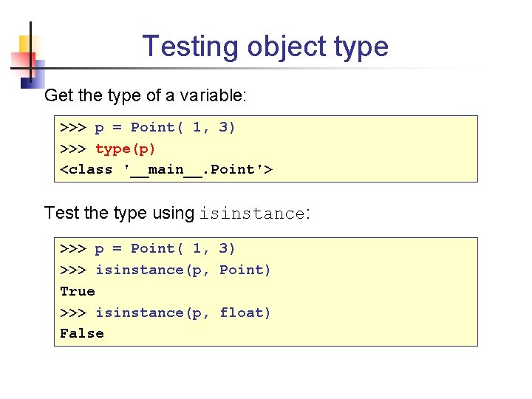This screenshot has width=532, height=399.
Task: Click the "<class '__main__.Point'>" output line
Action: (x=166, y=170)
